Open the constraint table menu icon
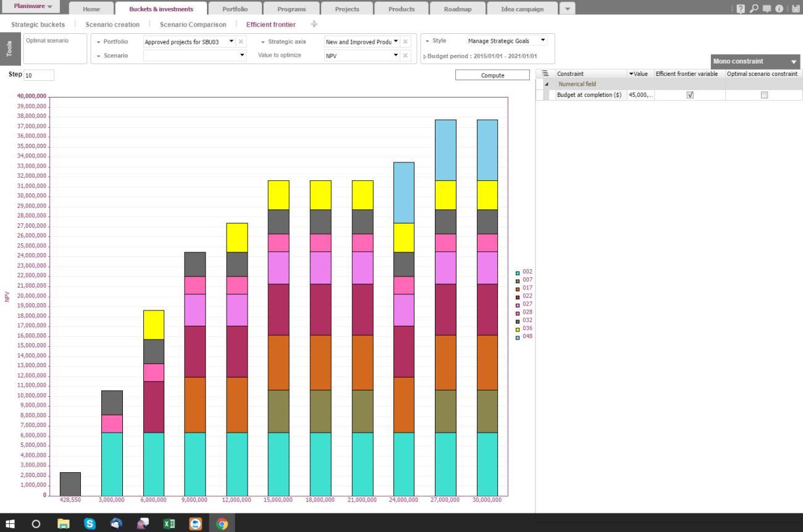This screenshot has width=803, height=532. coord(545,73)
